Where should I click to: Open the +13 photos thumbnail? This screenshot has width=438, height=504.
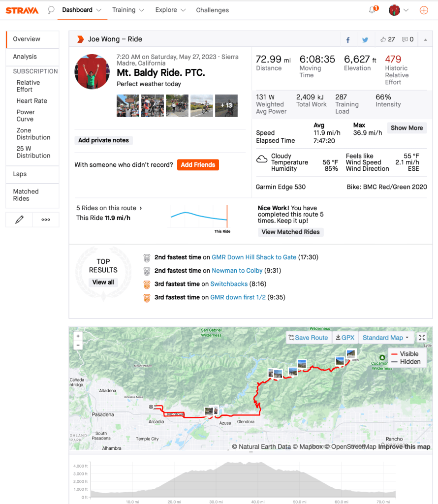coord(226,105)
